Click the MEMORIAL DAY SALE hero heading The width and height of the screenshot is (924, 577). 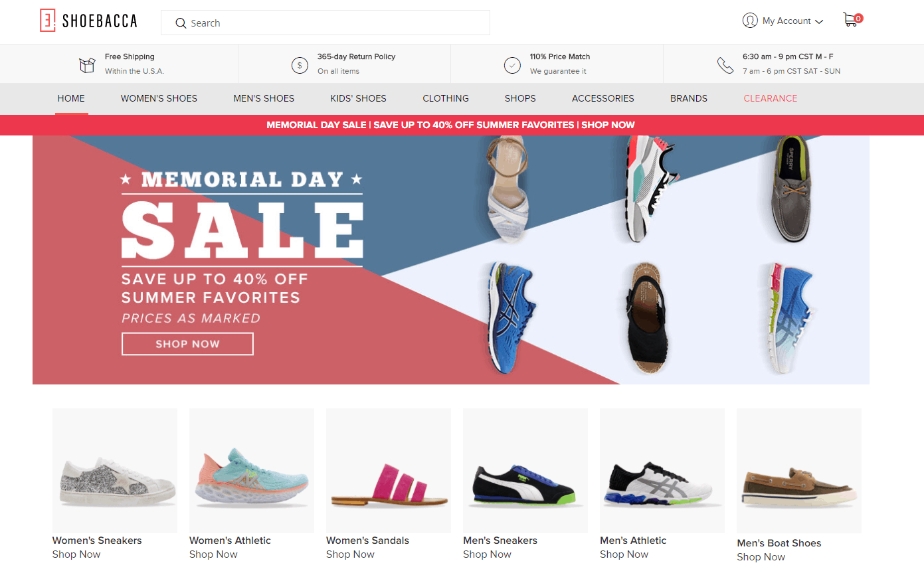(x=242, y=216)
